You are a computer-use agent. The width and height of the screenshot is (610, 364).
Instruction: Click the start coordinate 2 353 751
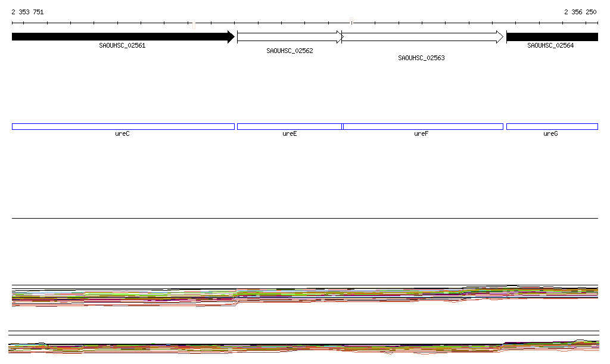[27, 12]
